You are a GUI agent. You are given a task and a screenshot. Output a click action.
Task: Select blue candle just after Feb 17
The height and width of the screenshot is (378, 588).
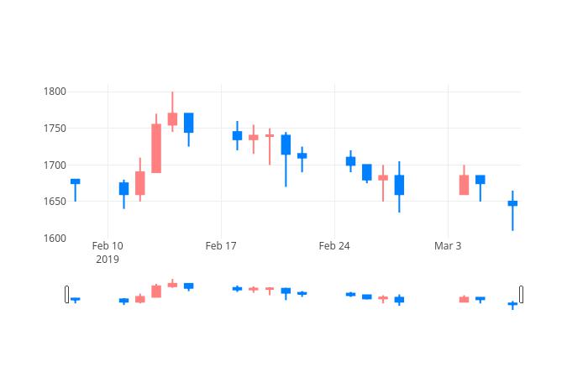238,135
